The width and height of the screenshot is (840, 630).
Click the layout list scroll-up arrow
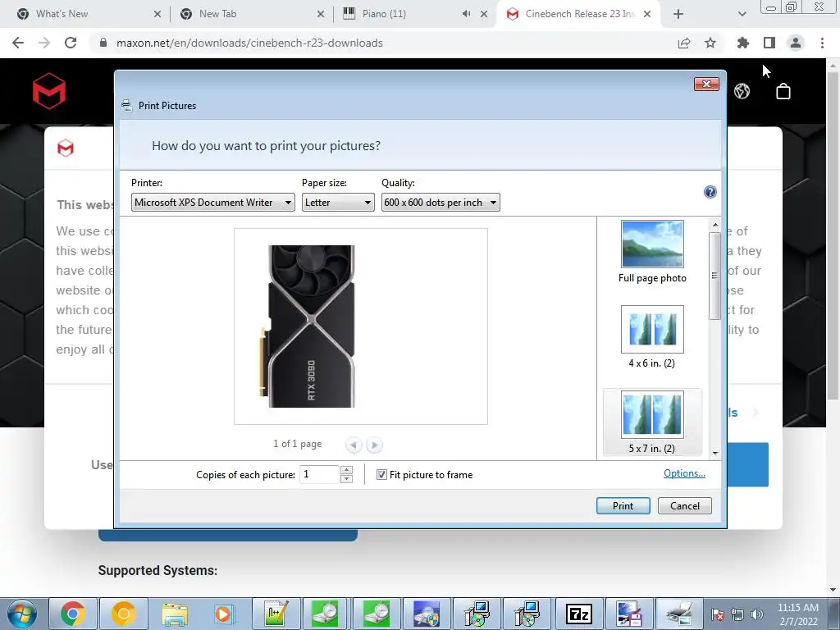pyautogui.click(x=715, y=225)
